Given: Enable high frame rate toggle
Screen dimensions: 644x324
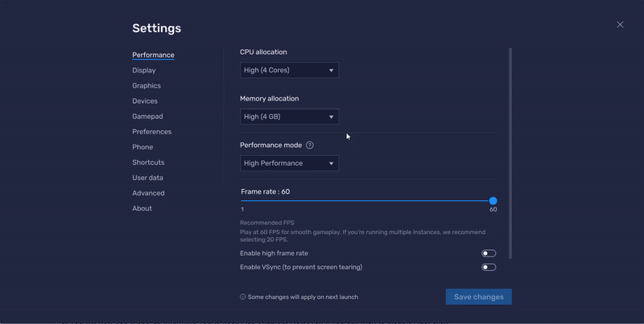Looking at the screenshot, I should click(x=489, y=253).
